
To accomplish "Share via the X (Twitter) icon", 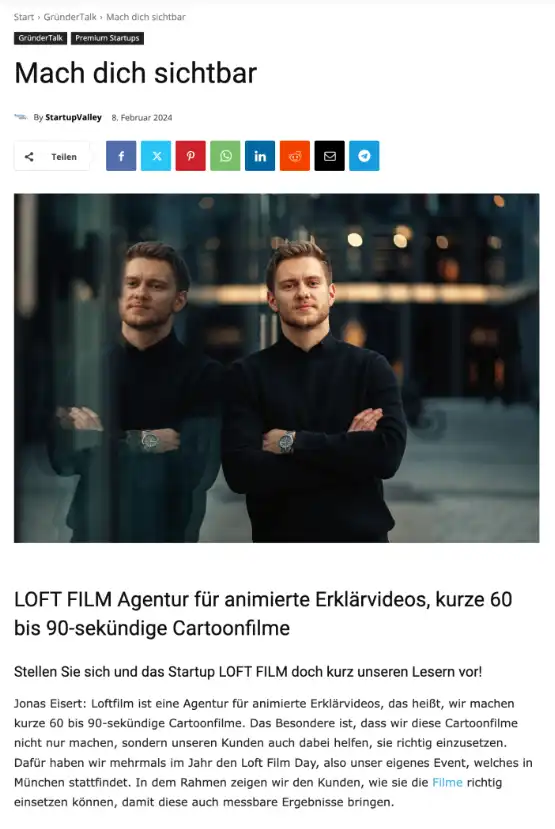I will [x=156, y=156].
